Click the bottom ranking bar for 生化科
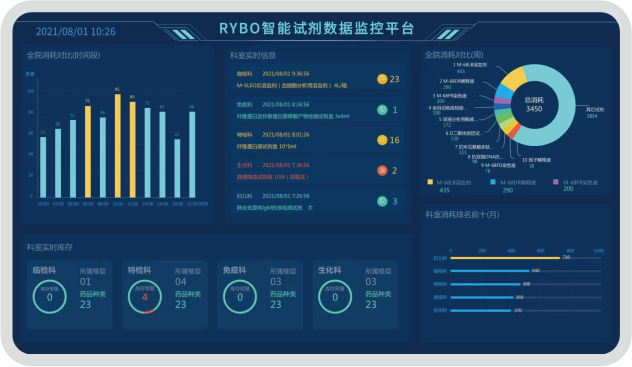Viewport: 632px width, 367px height. [x=481, y=310]
